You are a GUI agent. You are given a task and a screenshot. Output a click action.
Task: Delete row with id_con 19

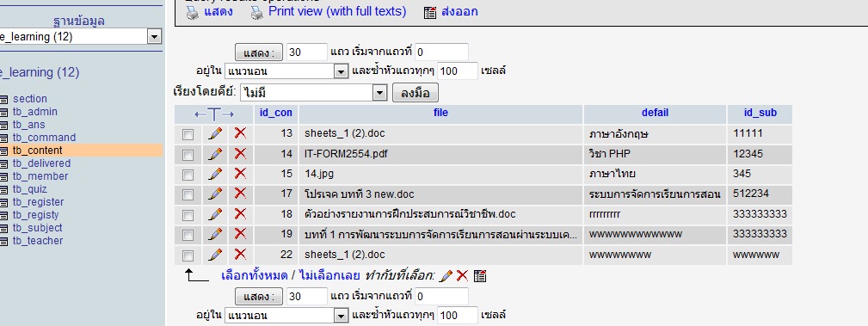point(240,234)
